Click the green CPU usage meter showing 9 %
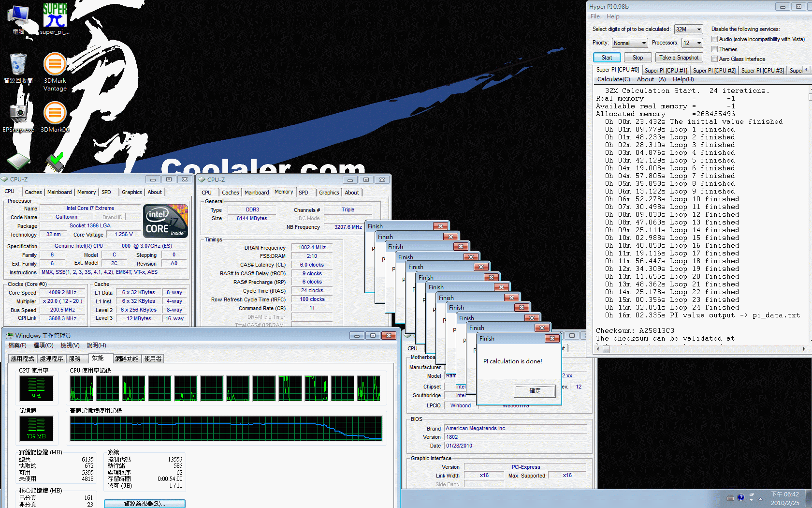Screen dimensions: 812x508 click(x=36, y=388)
